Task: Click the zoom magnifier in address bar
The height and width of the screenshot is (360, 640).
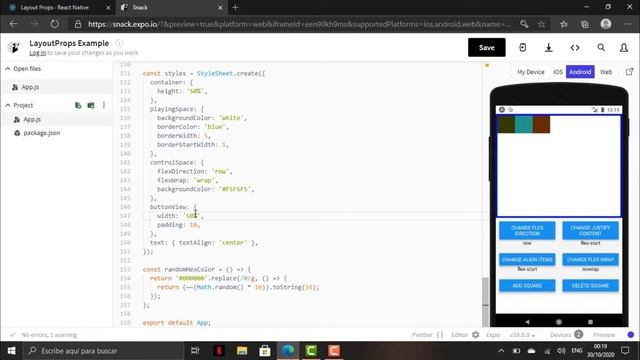Action: pos(524,24)
